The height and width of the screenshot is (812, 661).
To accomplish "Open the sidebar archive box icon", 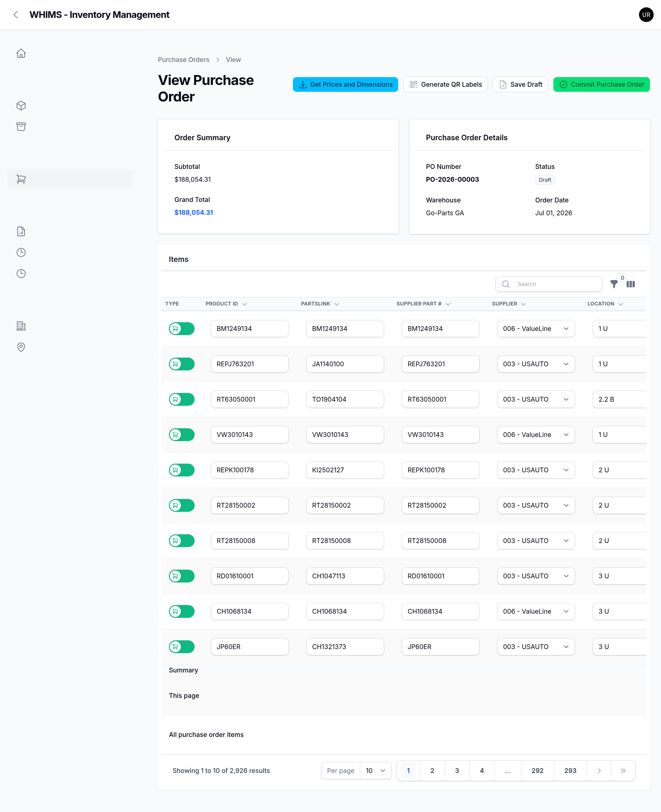I will (x=21, y=127).
